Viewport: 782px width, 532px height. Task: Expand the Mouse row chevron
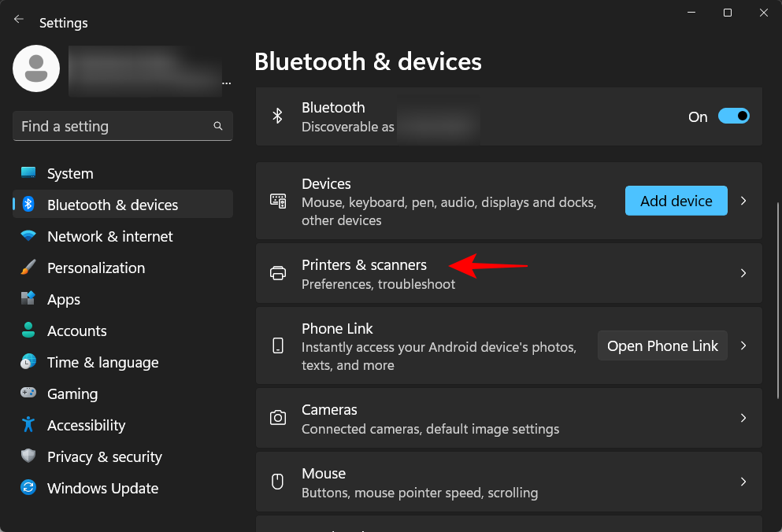(743, 482)
